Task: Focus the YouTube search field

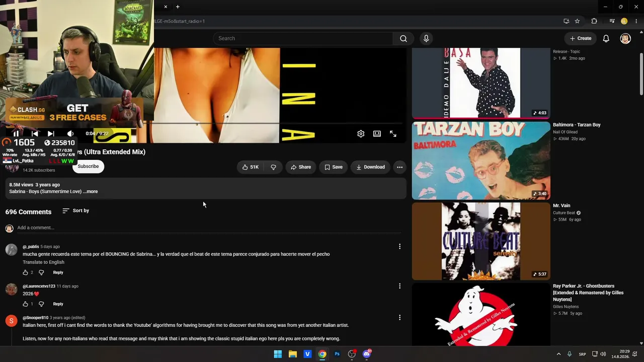Action: [303, 38]
